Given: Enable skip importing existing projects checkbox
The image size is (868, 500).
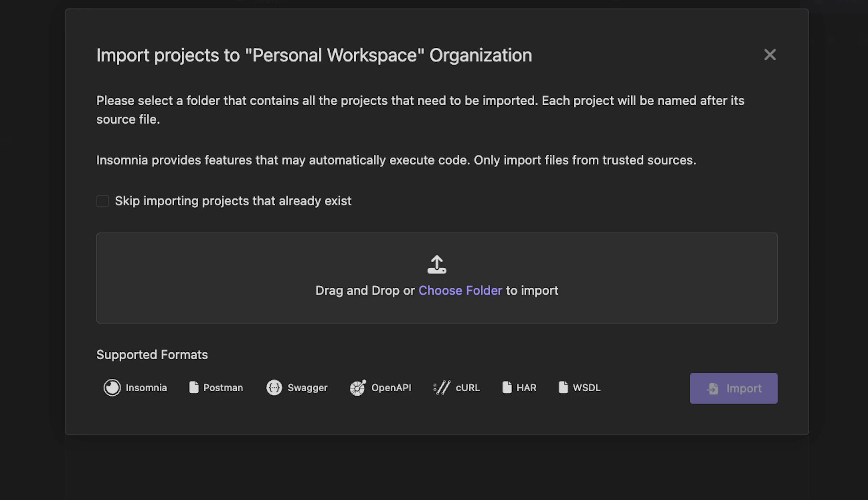Looking at the screenshot, I should pyautogui.click(x=103, y=201).
